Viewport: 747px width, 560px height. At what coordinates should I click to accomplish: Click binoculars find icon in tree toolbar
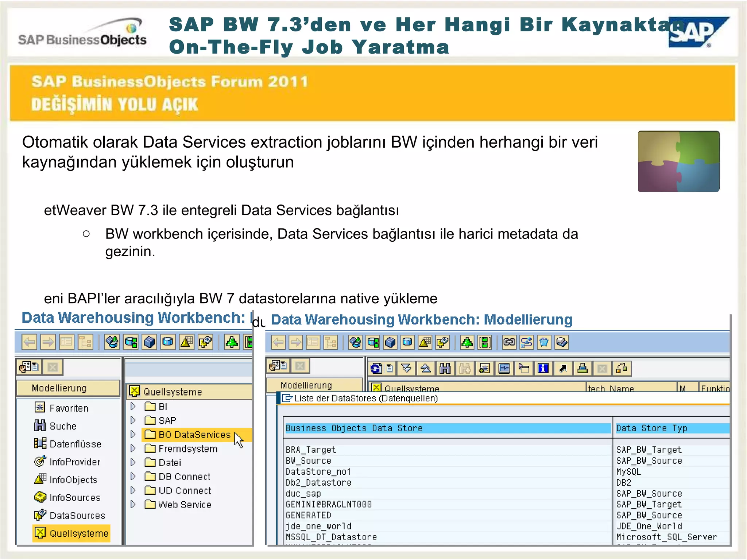[x=445, y=369]
